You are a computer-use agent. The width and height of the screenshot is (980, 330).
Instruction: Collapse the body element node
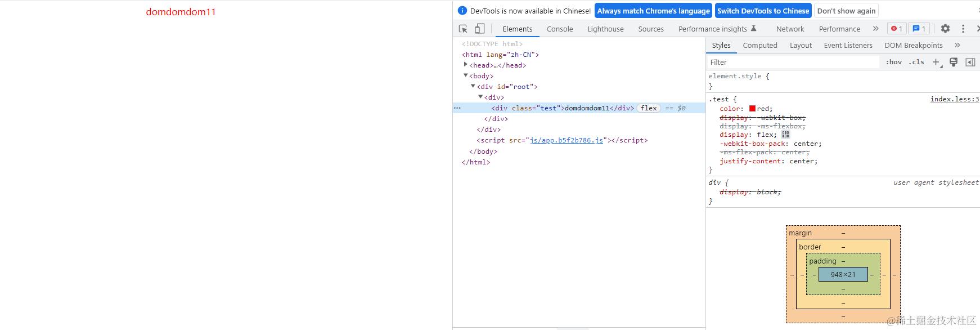point(465,75)
